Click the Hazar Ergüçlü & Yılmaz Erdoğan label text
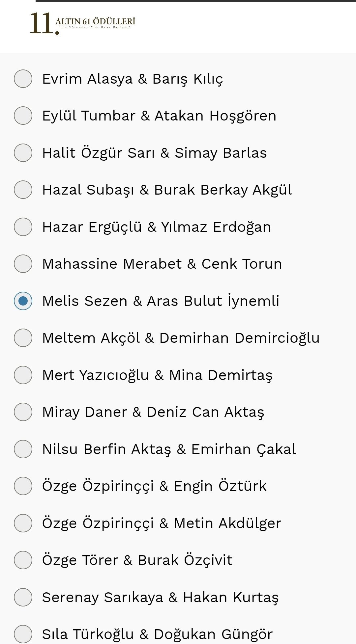The image size is (356, 644). pyautogui.click(x=157, y=227)
